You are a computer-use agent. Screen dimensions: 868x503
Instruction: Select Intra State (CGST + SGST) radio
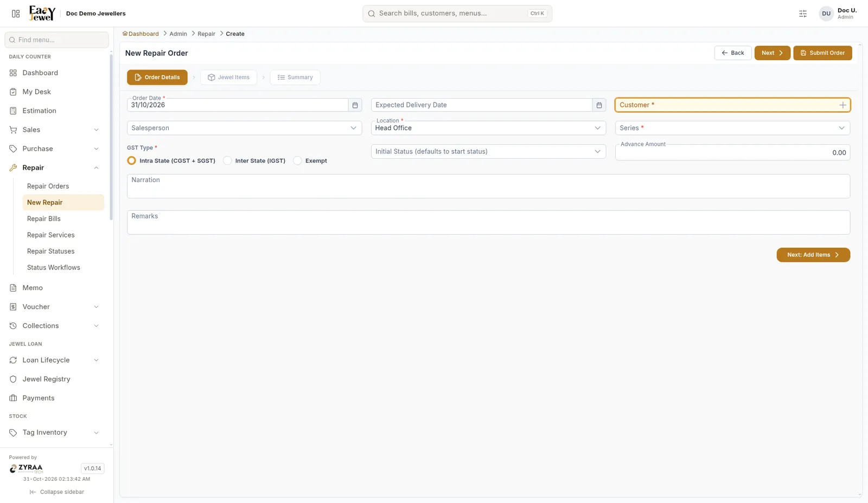click(131, 160)
